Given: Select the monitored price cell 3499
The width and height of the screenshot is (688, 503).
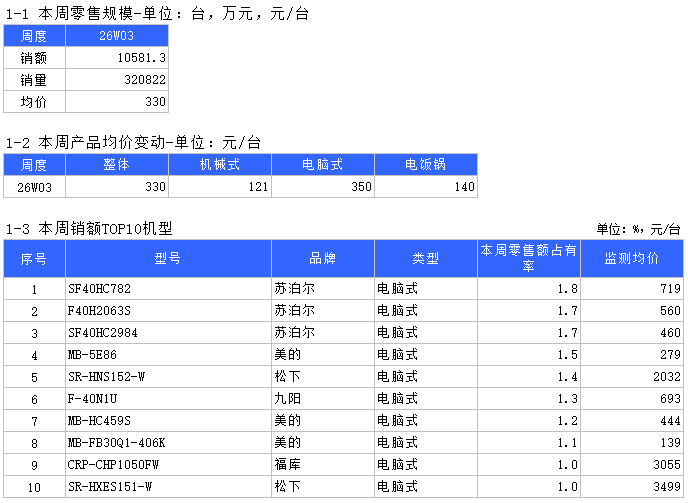Looking at the screenshot, I should pos(632,487).
